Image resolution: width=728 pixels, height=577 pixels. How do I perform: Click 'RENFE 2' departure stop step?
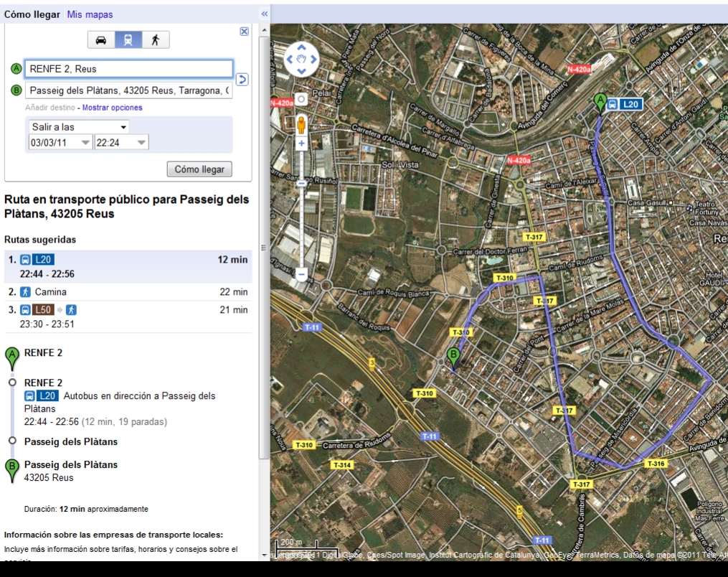pyautogui.click(x=43, y=383)
